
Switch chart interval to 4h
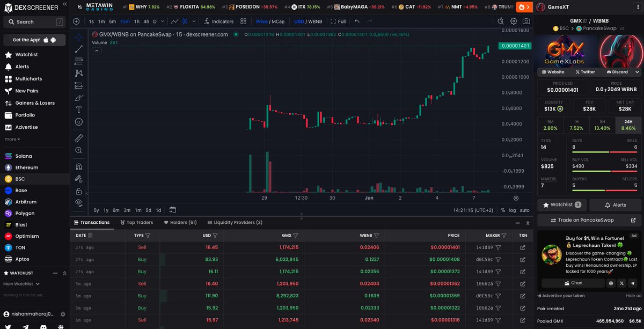146,21
